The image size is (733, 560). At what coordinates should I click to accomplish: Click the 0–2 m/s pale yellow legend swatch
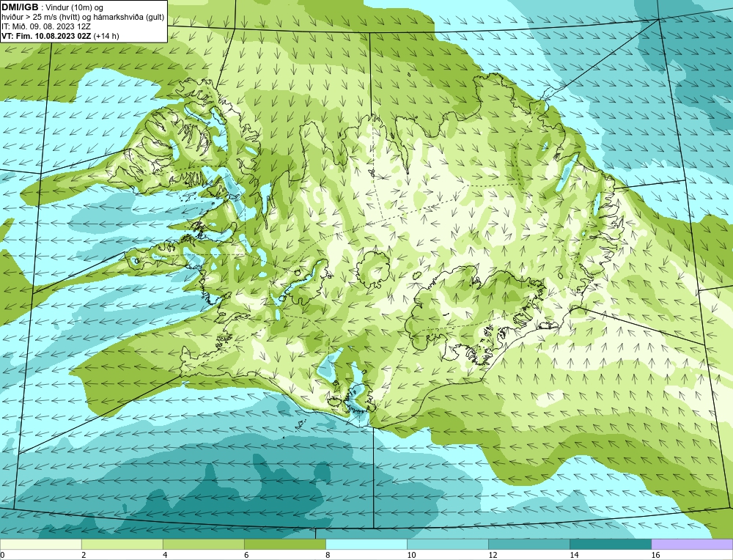coord(40,544)
